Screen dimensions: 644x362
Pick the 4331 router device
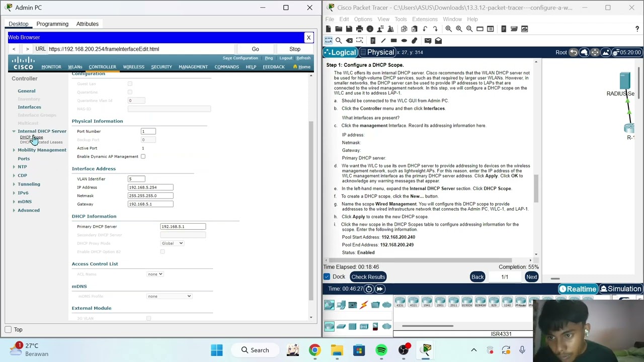[x=400, y=302]
